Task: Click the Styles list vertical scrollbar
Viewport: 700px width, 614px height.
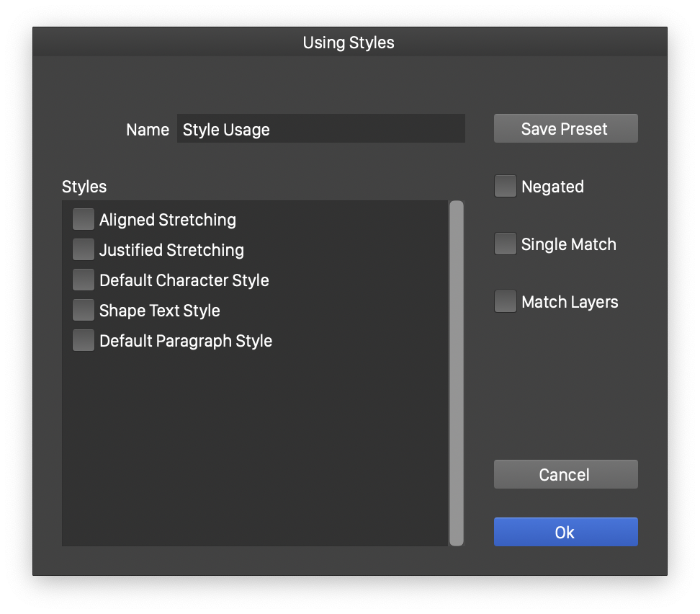Action: point(457,373)
